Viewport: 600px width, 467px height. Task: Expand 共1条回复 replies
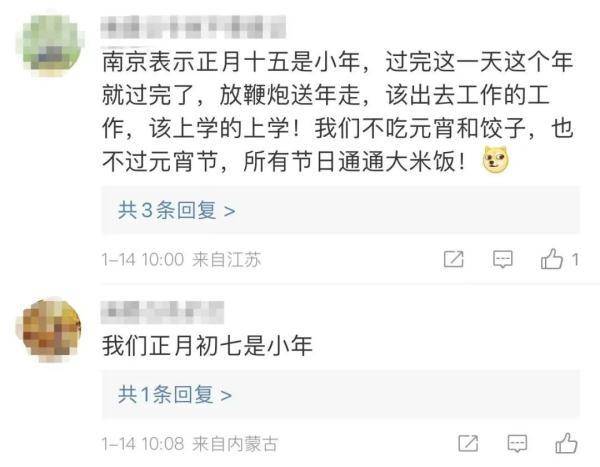pyautogui.click(x=175, y=395)
